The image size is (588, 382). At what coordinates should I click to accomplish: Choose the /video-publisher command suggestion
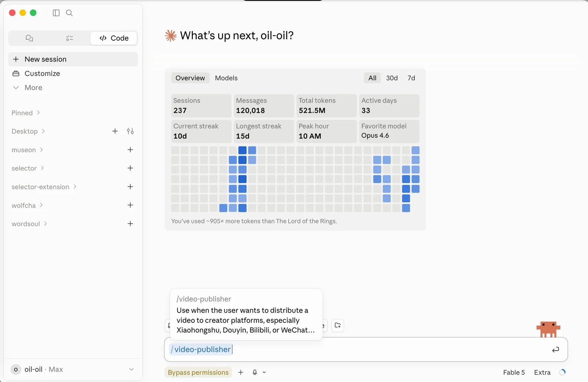click(246, 314)
